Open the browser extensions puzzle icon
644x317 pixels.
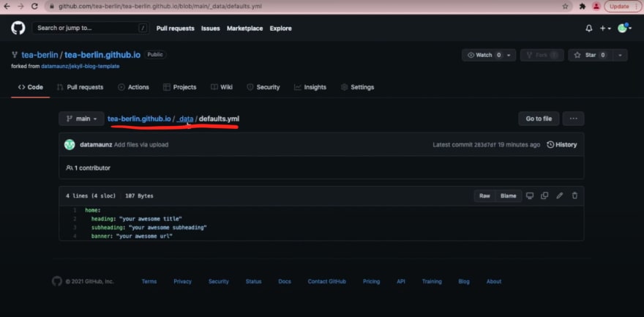coord(582,7)
